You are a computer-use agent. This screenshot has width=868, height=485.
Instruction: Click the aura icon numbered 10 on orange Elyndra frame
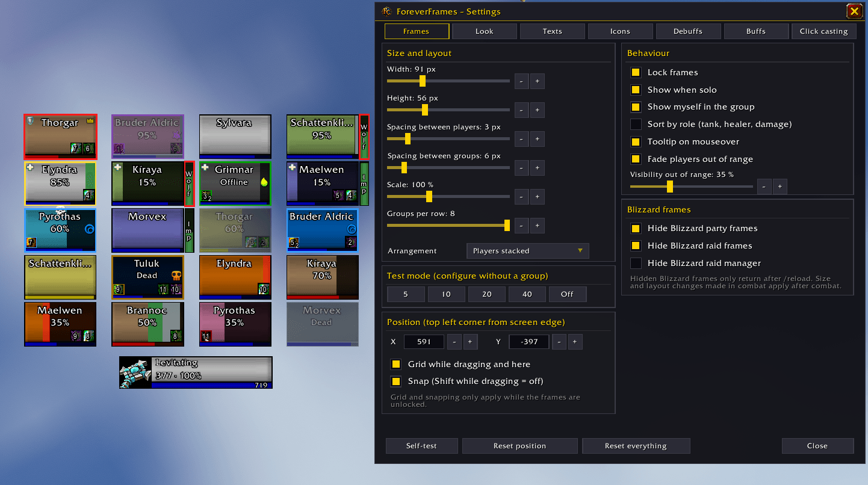263,289
